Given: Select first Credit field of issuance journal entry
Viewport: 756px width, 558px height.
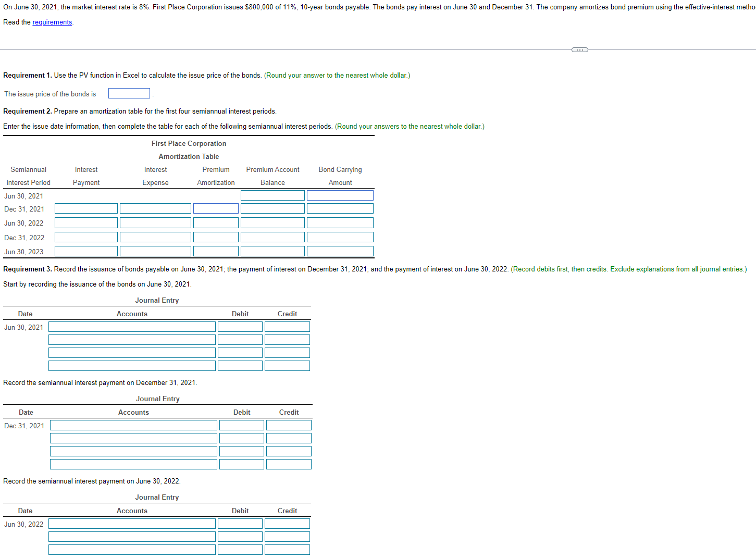Looking at the screenshot, I should [x=287, y=326].
